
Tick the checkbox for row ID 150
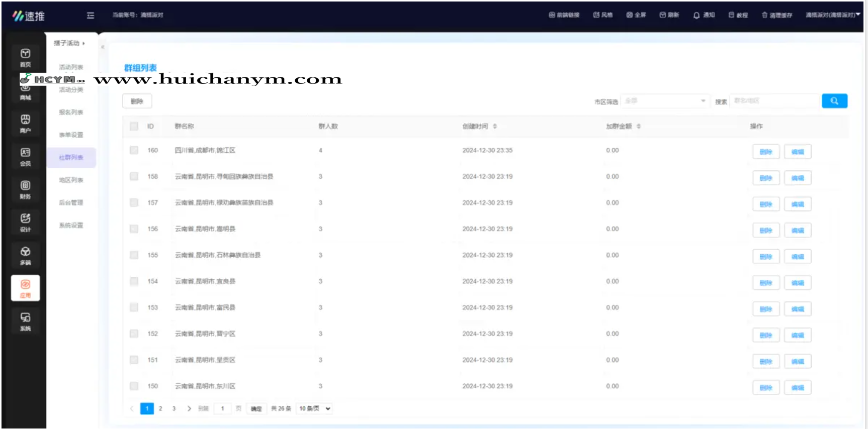click(134, 386)
